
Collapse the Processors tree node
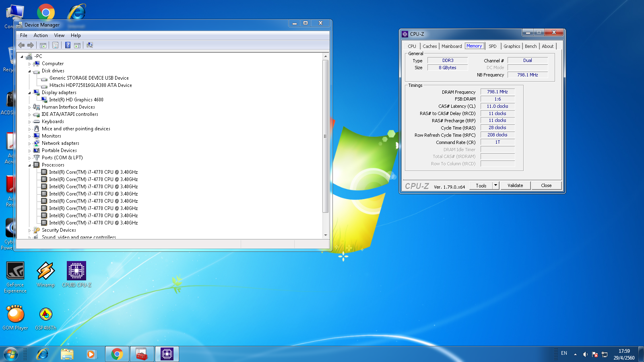[29, 165]
